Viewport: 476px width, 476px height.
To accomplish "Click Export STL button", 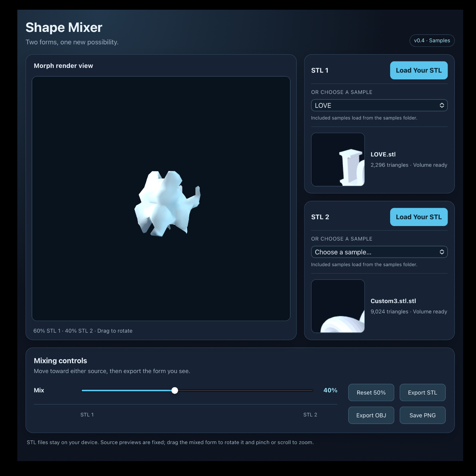I will click(x=423, y=392).
